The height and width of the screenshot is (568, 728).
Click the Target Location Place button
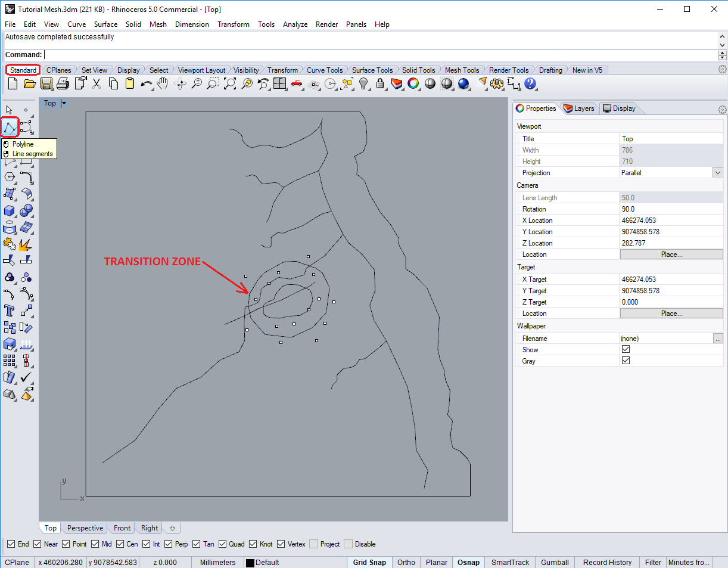[671, 314]
